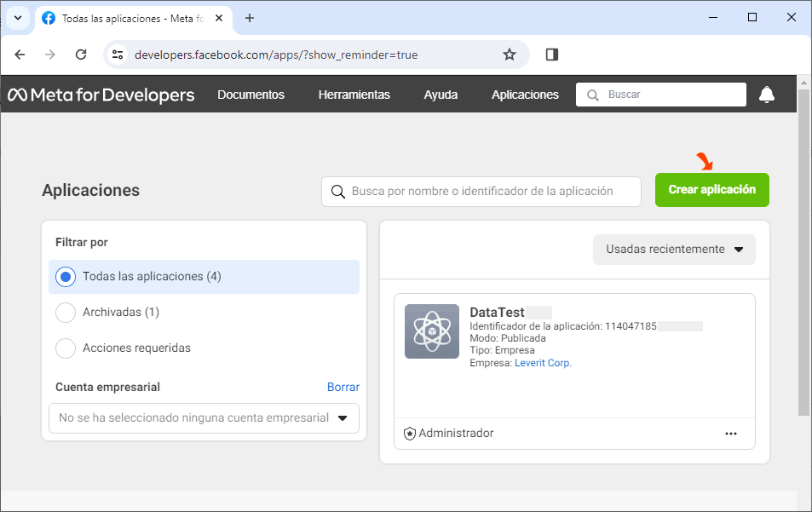Open the notifications bell icon
The width and height of the screenshot is (812, 512).
[767, 95]
